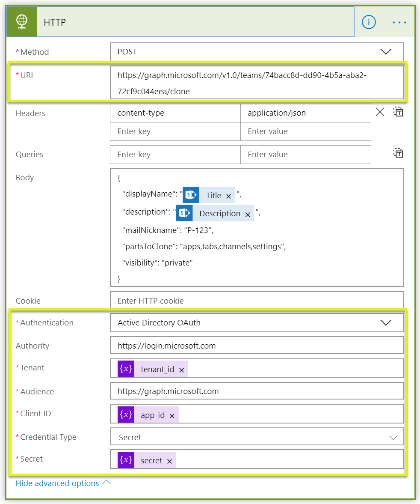The width and height of the screenshot is (420, 504).
Task: Remove the app_id variable token
Action: (x=172, y=416)
